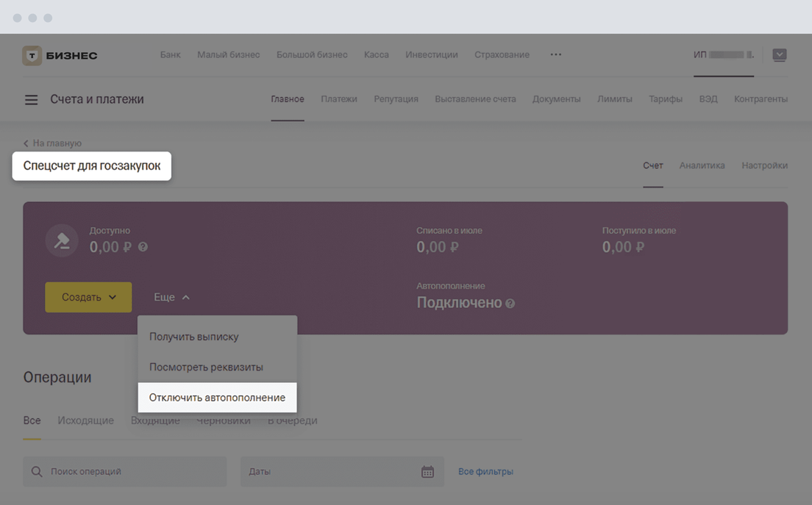The image size is (812, 505).
Task: Select Посмотреть реквизиты option
Action: point(206,367)
